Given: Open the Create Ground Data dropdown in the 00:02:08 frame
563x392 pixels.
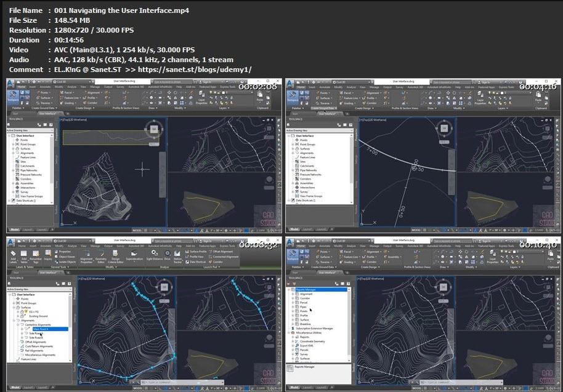Looking at the screenshot, I should [x=44, y=108].
